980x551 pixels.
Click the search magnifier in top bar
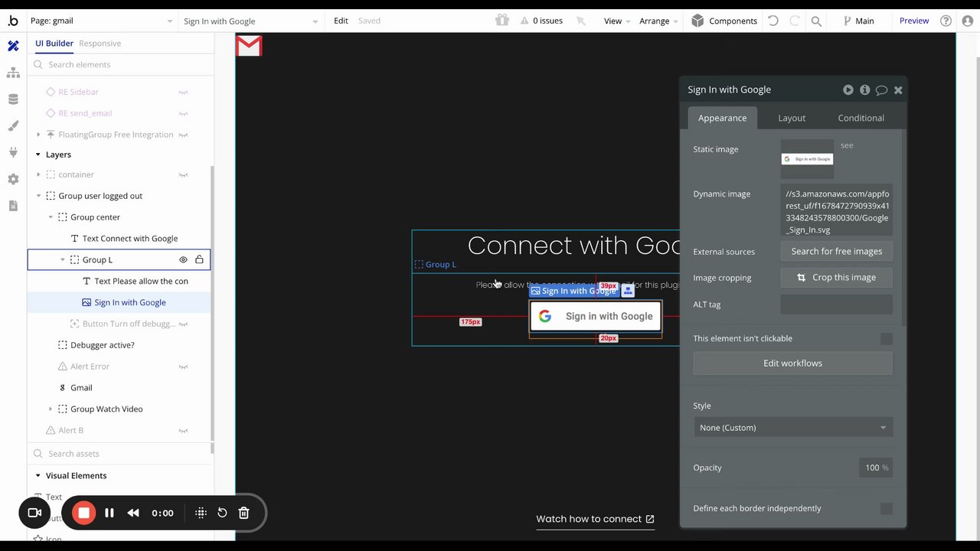816,21
